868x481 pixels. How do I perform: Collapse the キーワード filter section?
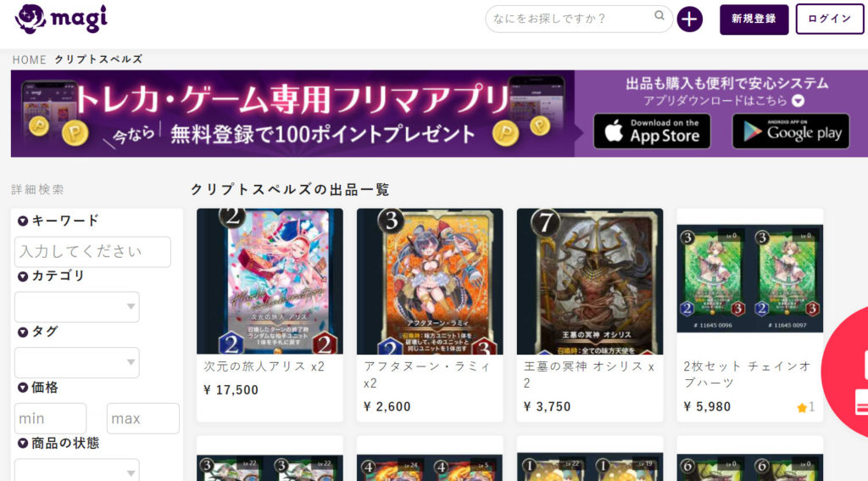coord(23,221)
